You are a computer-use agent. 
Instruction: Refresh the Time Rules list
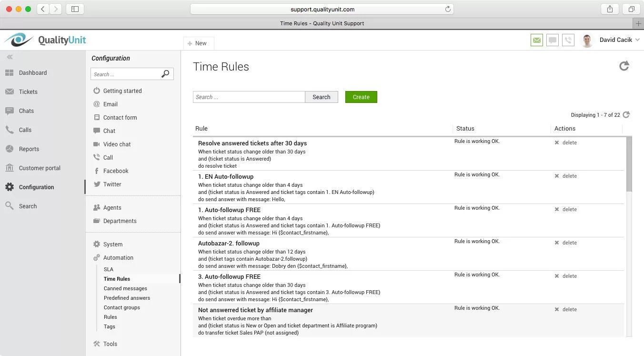[x=624, y=66]
